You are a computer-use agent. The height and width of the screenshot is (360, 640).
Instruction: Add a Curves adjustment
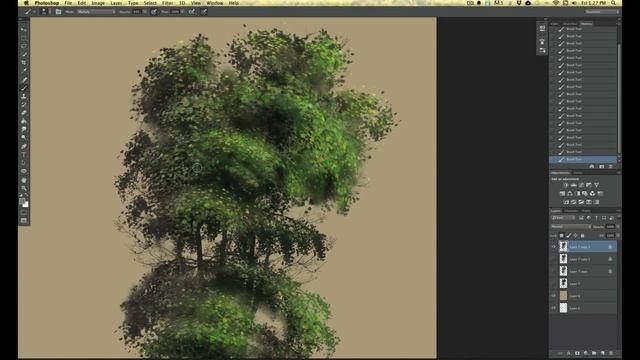581,185
